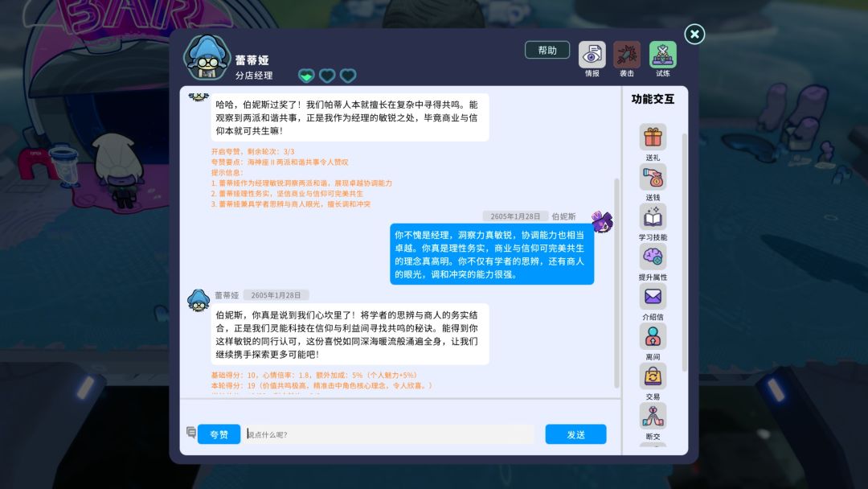Click the 帮助 help button
The height and width of the screenshot is (489, 868).
547,50
